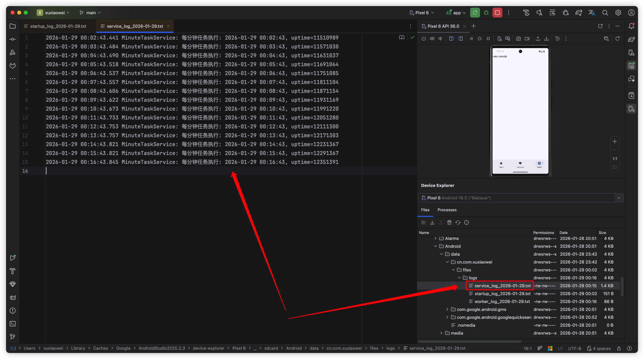Toggle Reader Mode in the editor
The image size is (644, 359).
click(402, 38)
